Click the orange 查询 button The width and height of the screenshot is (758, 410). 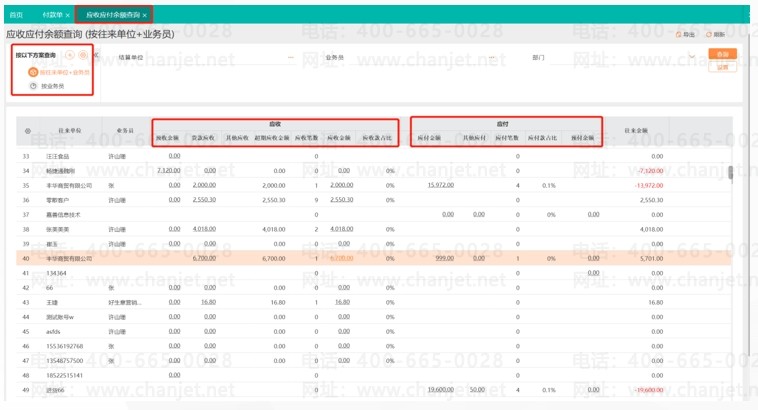coord(723,54)
